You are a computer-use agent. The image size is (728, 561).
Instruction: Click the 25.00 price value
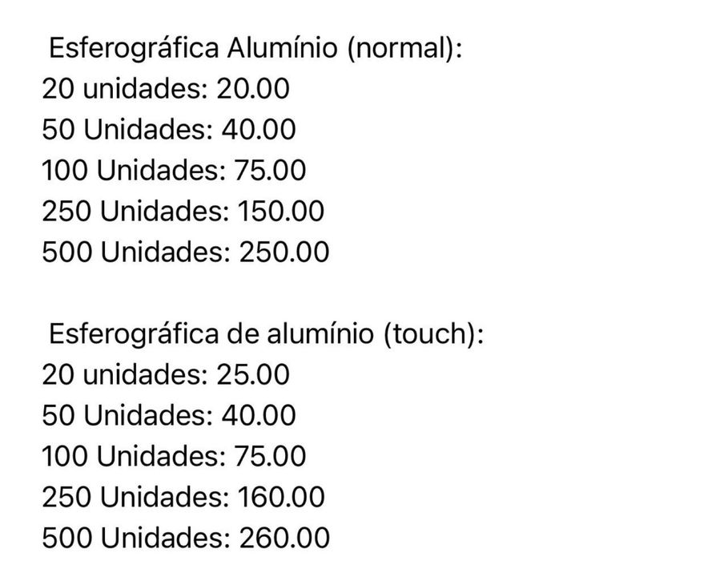pyautogui.click(x=253, y=374)
